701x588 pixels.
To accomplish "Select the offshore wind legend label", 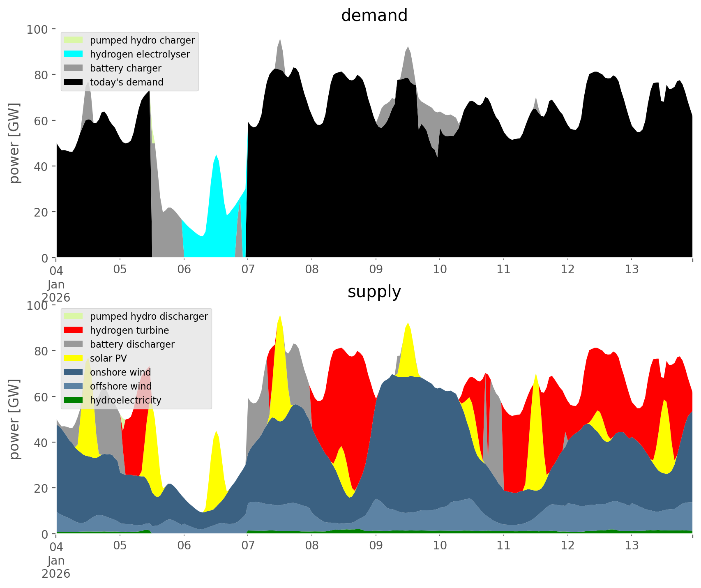I will 120,386.
